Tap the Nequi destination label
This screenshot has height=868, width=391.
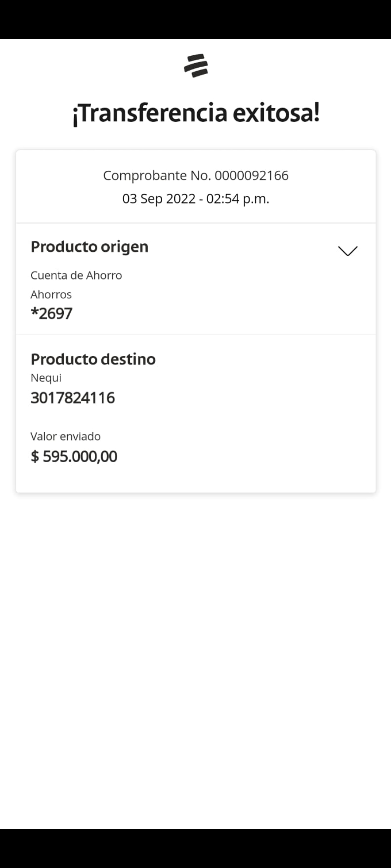click(x=46, y=378)
